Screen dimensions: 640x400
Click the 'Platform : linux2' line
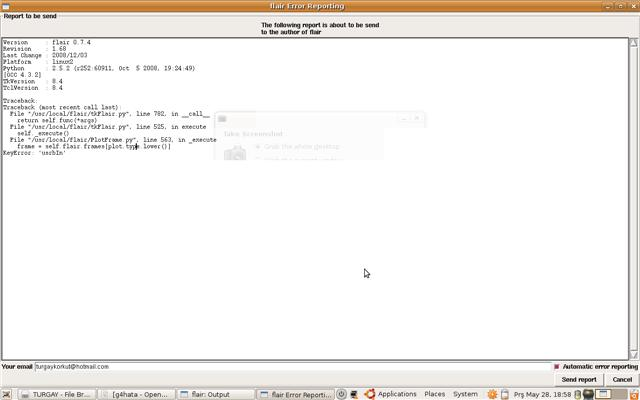(38, 62)
